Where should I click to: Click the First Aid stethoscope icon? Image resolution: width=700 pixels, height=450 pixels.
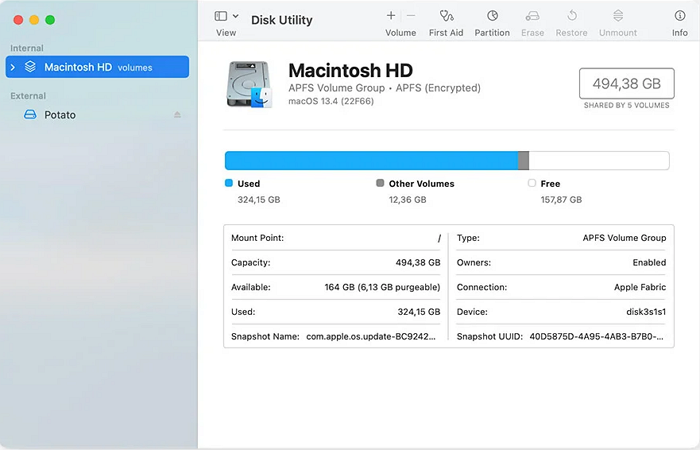click(x=446, y=16)
